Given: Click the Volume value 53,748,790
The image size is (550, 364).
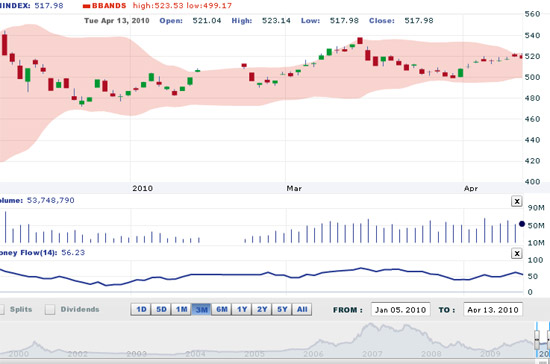Looking at the screenshot, I should pyautogui.click(x=51, y=200).
